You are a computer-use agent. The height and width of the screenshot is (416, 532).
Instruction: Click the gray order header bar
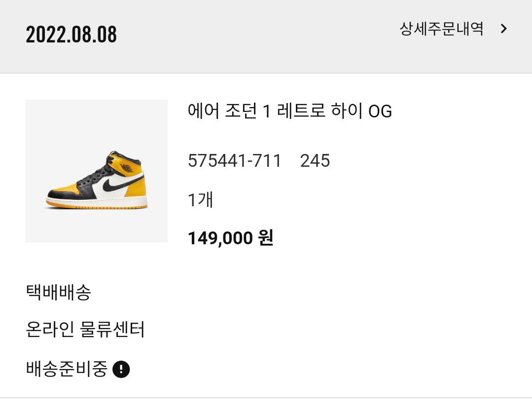point(266,37)
